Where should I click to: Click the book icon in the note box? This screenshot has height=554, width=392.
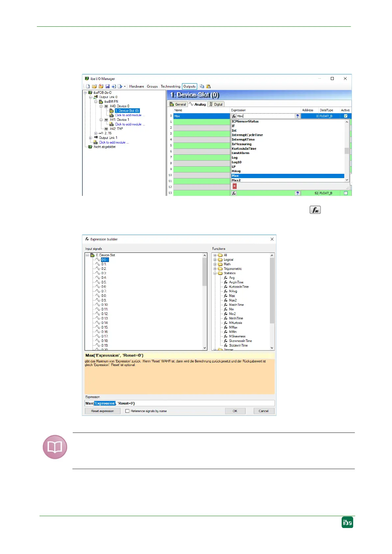coord(55,447)
